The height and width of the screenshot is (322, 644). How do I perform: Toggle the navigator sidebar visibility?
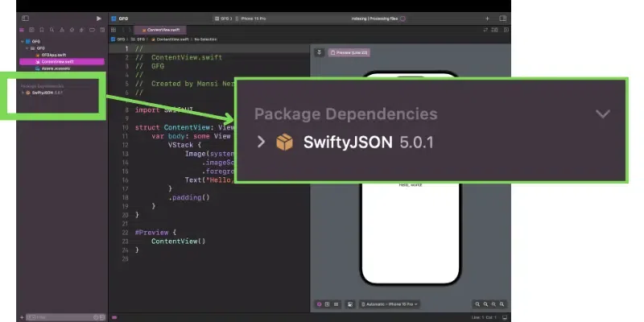click(x=25, y=19)
